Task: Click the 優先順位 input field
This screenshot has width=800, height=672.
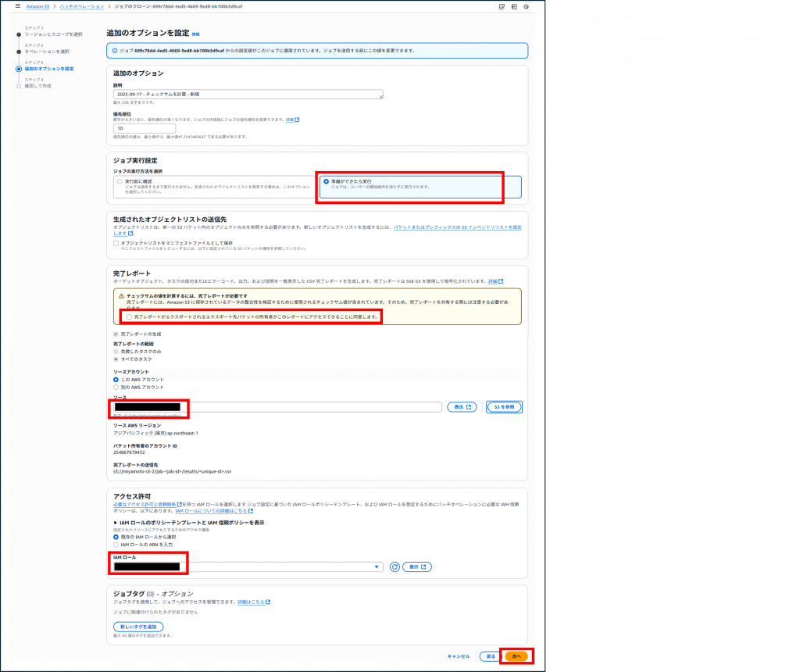Action: (x=145, y=128)
